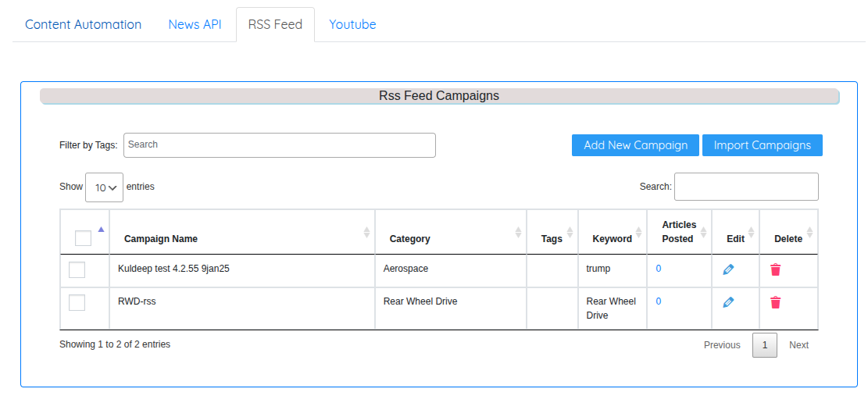Sort by Category column arrows

[x=518, y=233]
